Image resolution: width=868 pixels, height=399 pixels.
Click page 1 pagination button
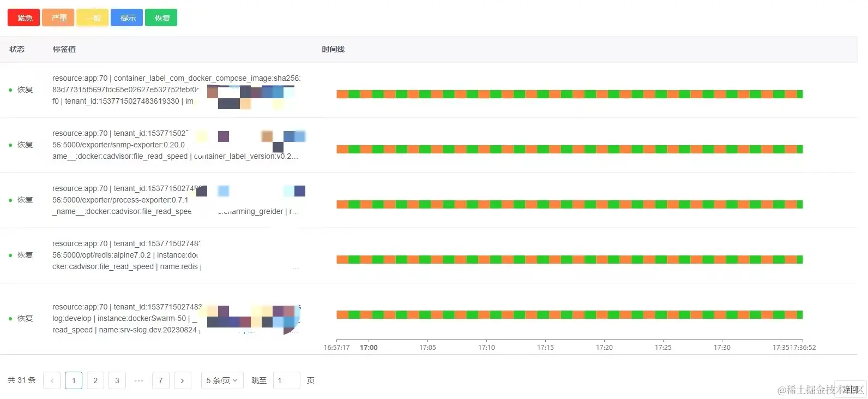point(74,380)
